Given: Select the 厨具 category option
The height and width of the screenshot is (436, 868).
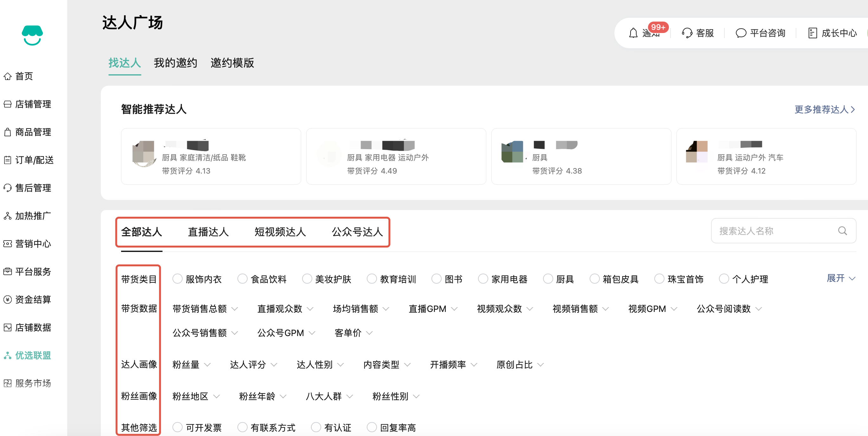Looking at the screenshot, I should 548,279.
